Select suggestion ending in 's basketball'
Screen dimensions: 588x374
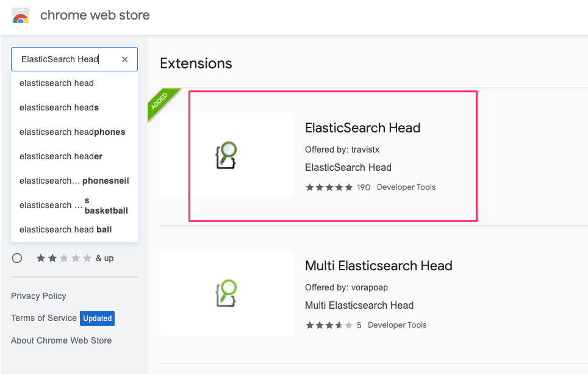click(74, 205)
